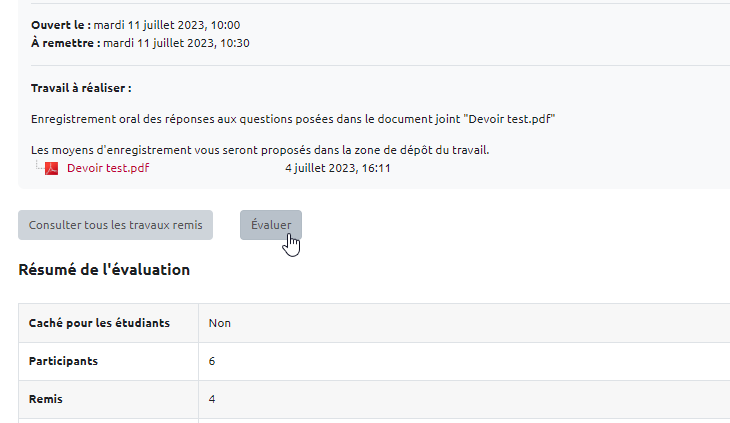Click the PDF icon beside Devoir test.pdf
The image size is (730, 423).
tap(52, 168)
